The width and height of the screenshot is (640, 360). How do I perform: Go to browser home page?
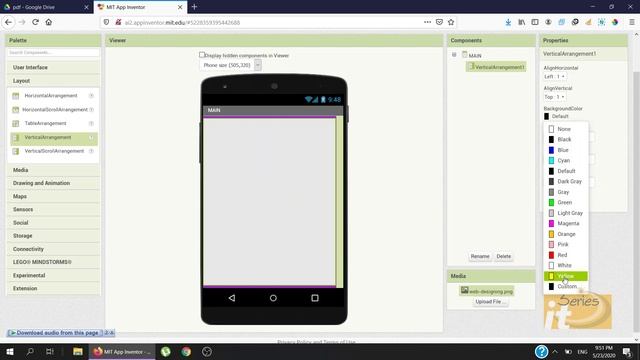click(49, 22)
